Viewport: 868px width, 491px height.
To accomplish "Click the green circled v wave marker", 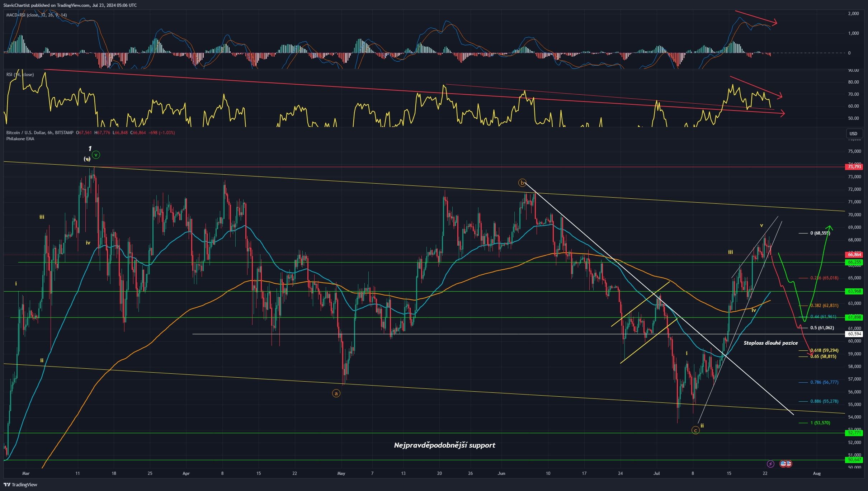I will [96, 155].
